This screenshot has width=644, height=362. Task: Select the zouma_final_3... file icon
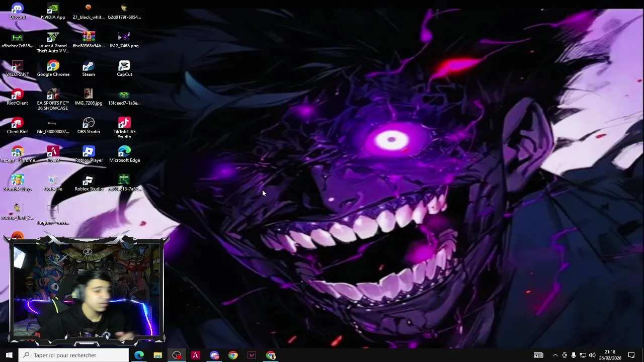(x=18, y=212)
